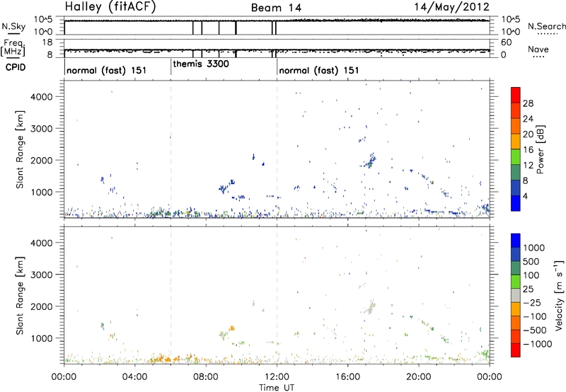
Task: Click the '2000' tick in the power panel
Action: click(41, 160)
